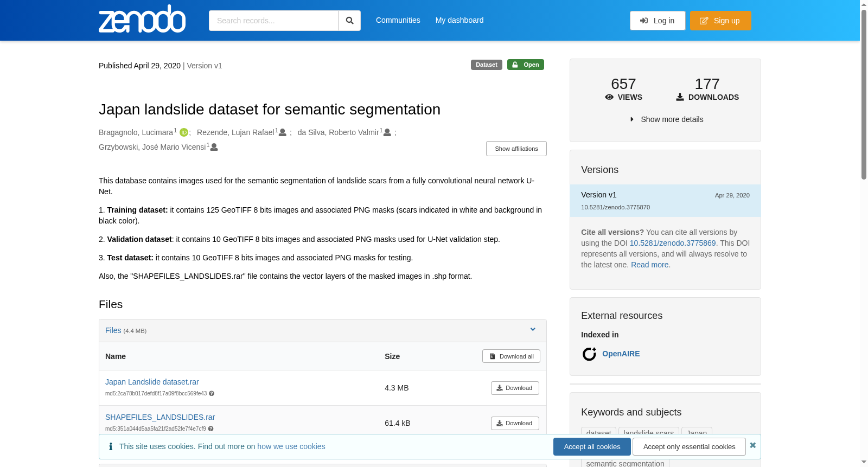The image size is (868, 467).
Task: Click md5 help icon for Japan Landslide dataset.rar
Action: point(212,394)
